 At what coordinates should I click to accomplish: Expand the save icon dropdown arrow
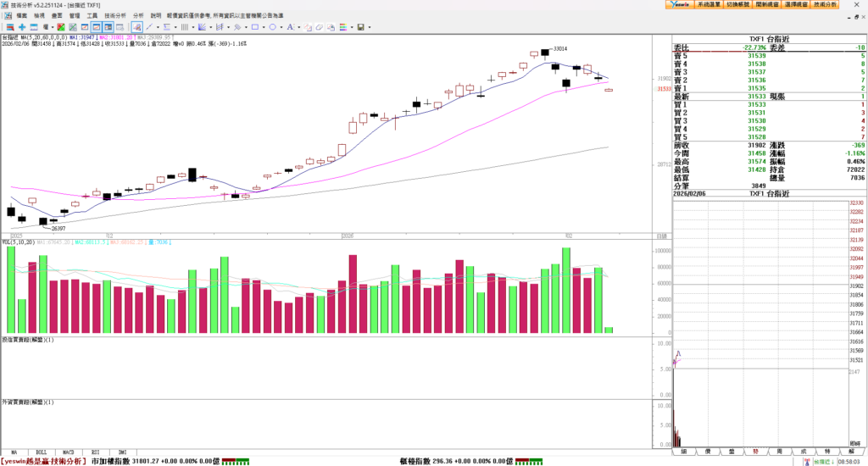[x=370, y=27]
